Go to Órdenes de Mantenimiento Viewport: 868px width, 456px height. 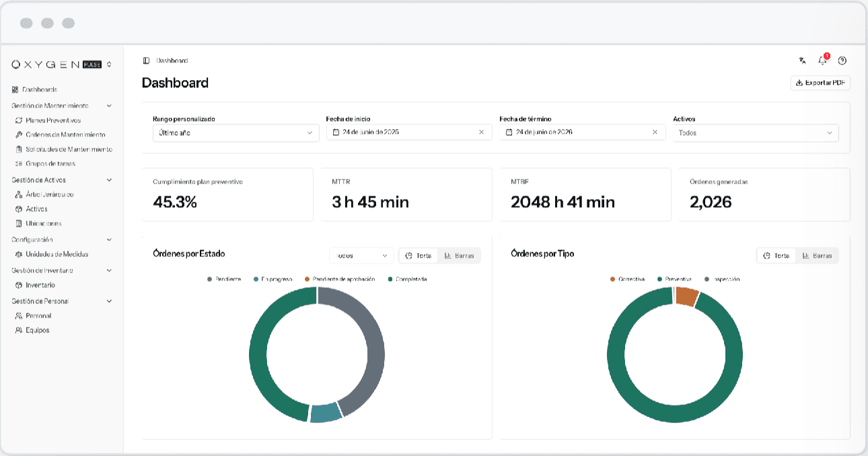[65, 135]
